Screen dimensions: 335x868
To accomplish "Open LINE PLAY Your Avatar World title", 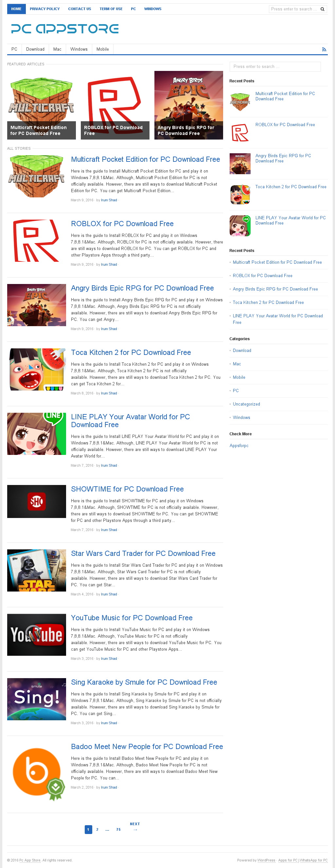I will (x=130, y=421).
